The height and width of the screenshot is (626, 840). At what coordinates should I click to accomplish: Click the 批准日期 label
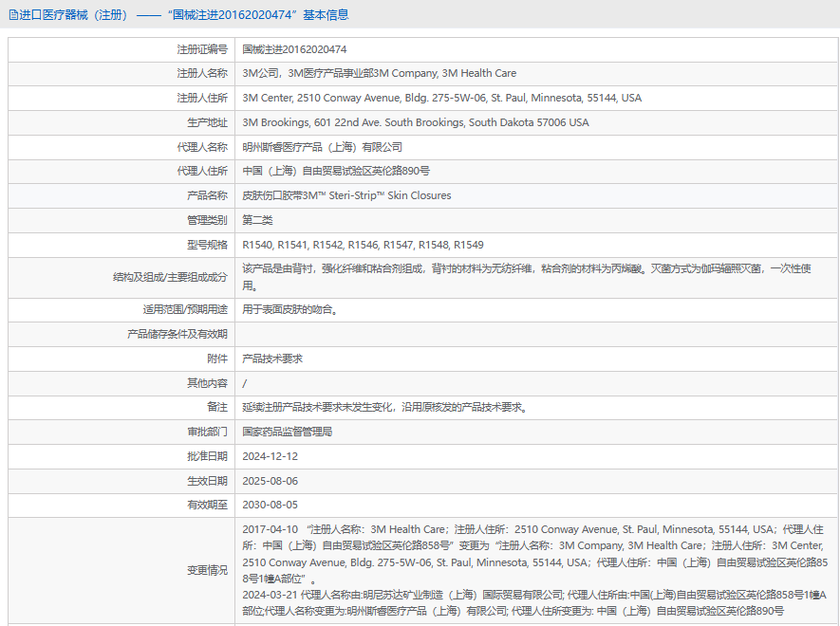click(207, 457)
